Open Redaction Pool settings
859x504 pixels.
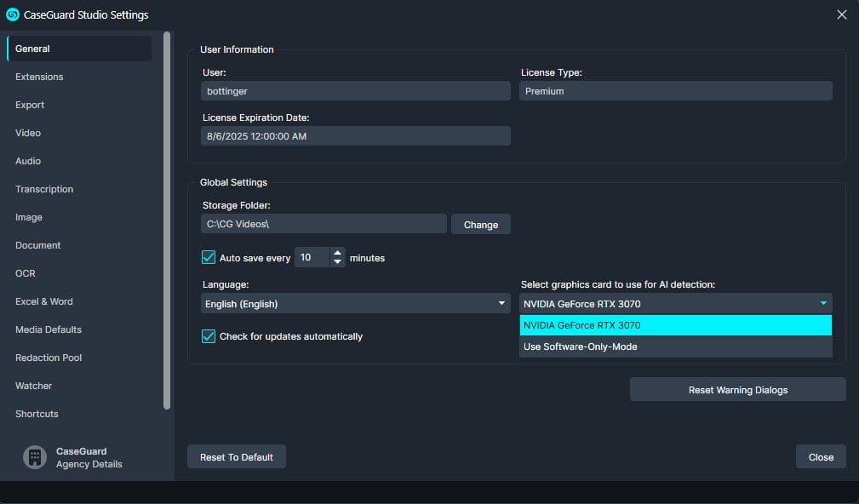(x=48, y=358)
